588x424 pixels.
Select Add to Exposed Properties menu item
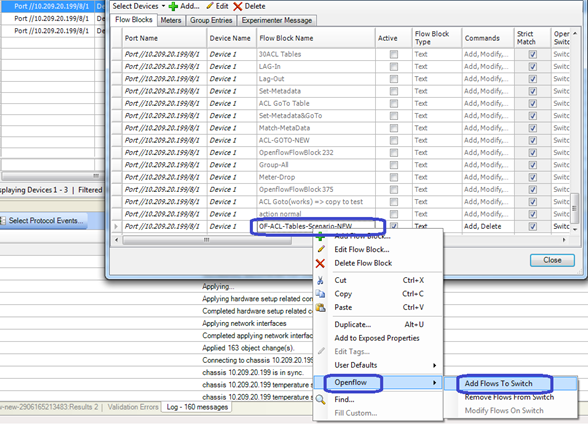[x=377, y=338]
